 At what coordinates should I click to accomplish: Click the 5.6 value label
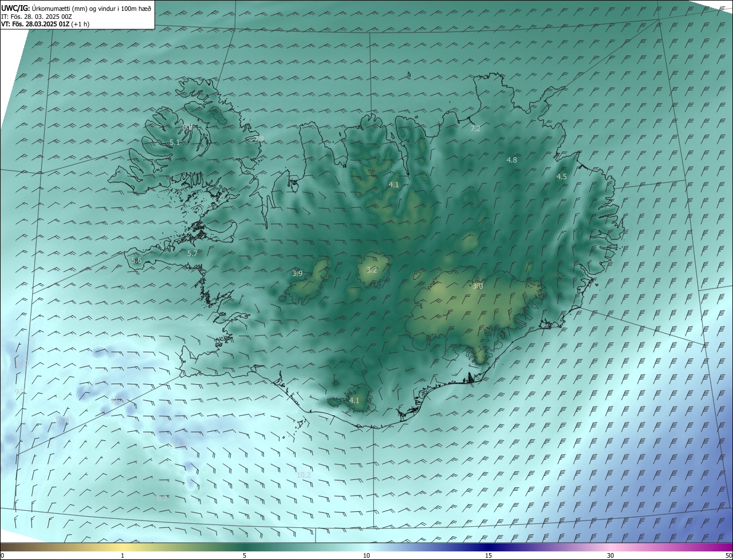click(x=136, y=261)
